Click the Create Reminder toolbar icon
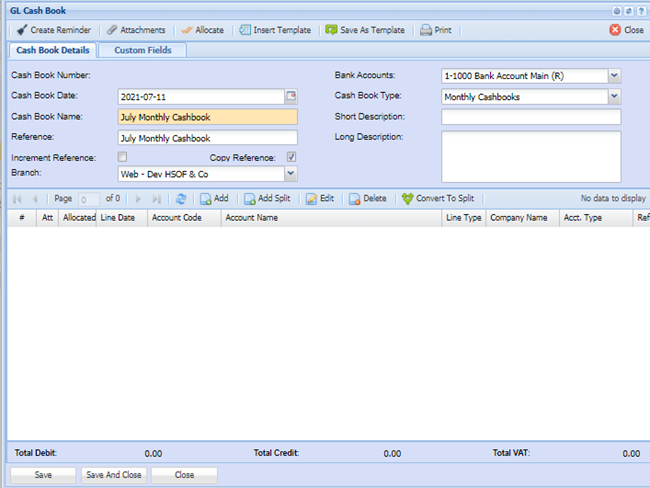Screen dimensions: 650x488 point(22,30)
